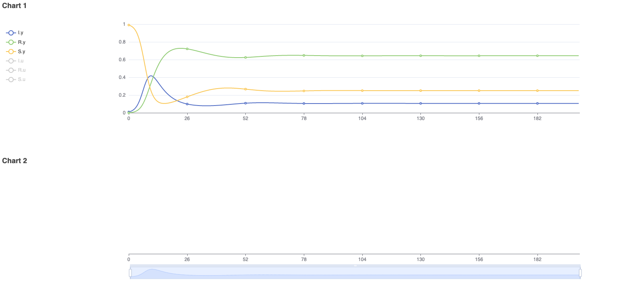The image size is (644, 282).
Task: Click the S.y marker at x=130
Action: tap(421, 91)
